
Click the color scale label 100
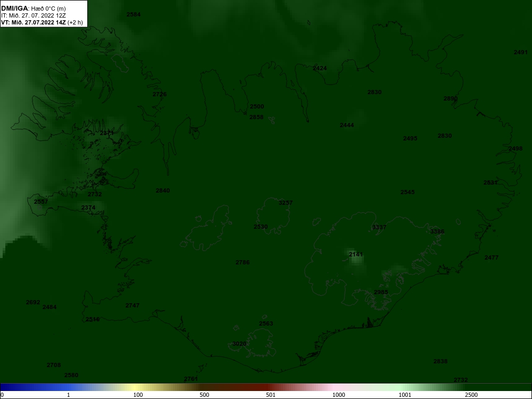(138, 395)
